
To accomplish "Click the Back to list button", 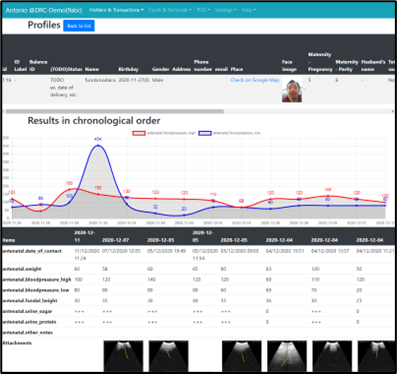I will (79, 26).
